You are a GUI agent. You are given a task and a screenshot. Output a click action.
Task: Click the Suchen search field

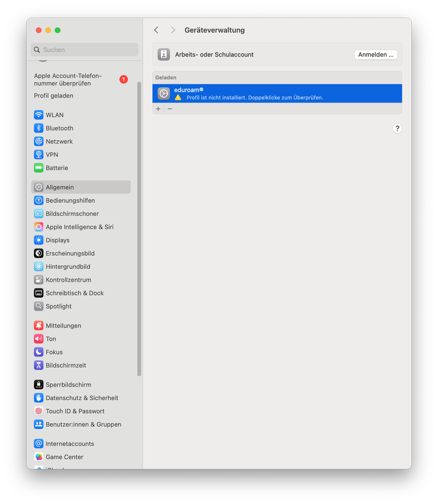coord(84,50)
